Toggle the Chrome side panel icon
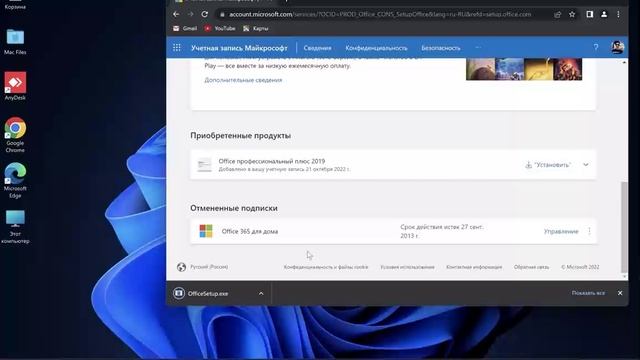Viewport: 640px width, 360px height. pos(589,14)
